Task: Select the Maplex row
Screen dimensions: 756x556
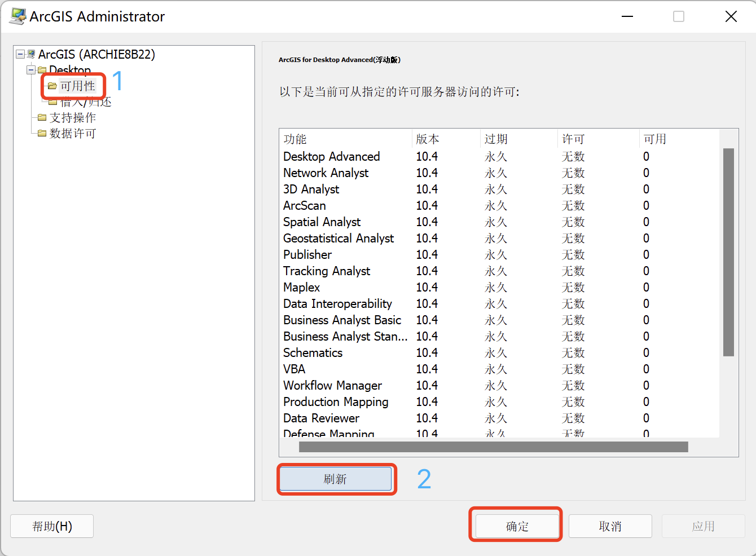Action: (499, 287)
